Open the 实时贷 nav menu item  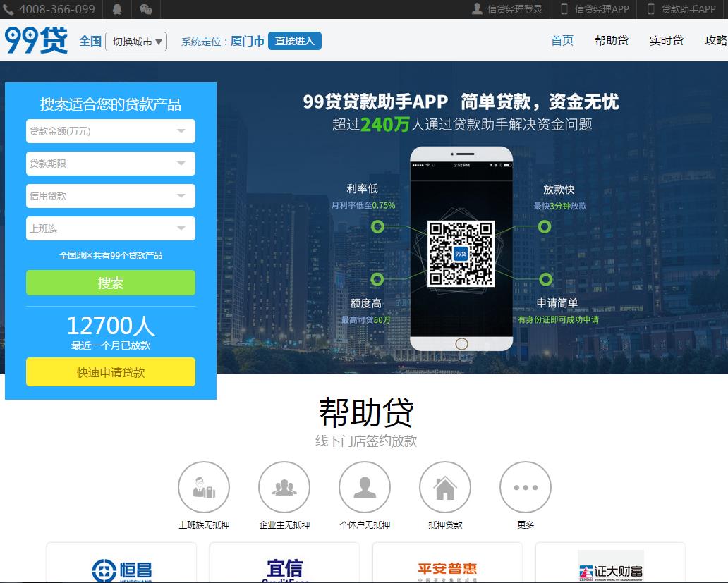(666, 41)
